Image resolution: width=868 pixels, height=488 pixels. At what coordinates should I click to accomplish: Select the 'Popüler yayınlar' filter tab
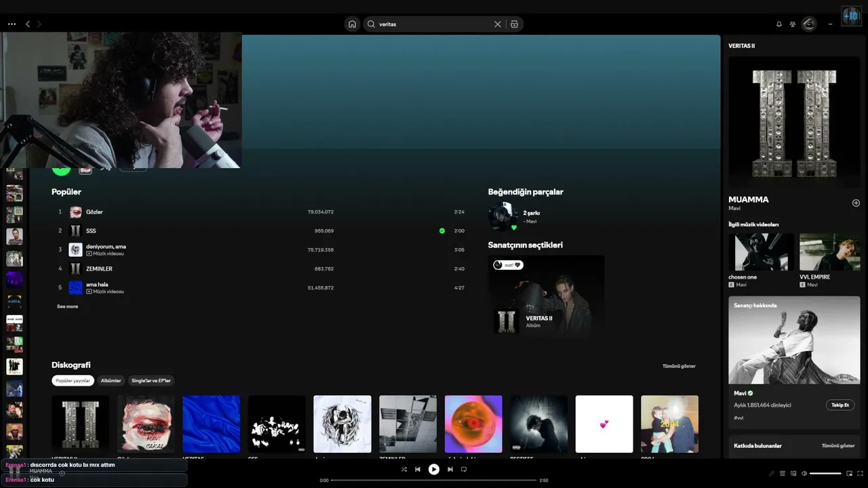pos(73,381)
